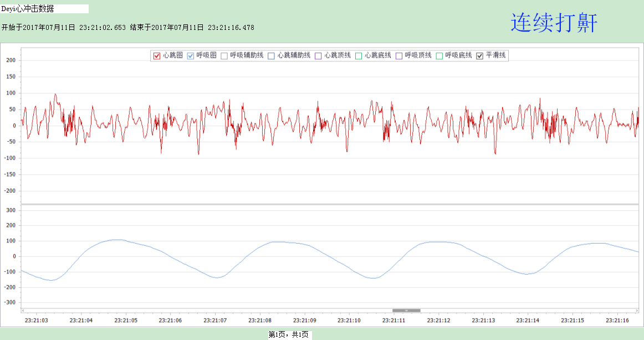The height and width of the screenshot is (340, 644).
Task: Turn on the 心跳底线 checkbox
Action: 359,55
